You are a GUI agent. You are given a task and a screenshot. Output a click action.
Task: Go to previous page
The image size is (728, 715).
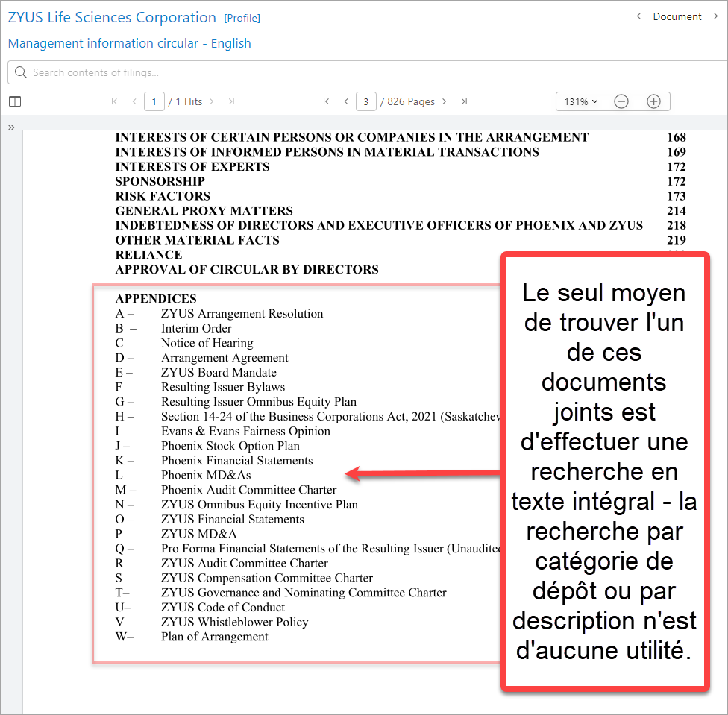(x=346, y=101)
